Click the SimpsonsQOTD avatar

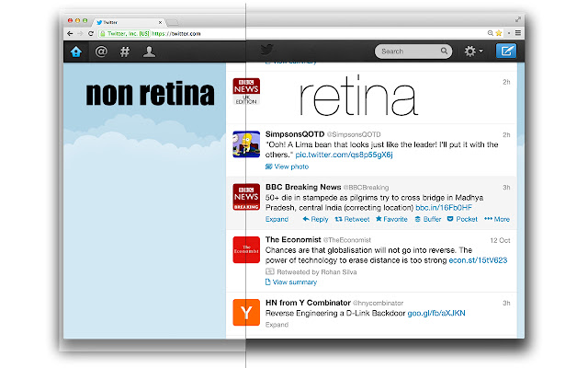pyautogui.click(x=246, y=144)
